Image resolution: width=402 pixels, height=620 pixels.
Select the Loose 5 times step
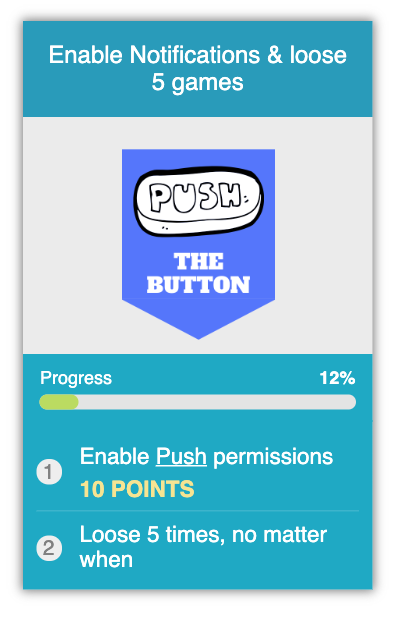[x=198, y=547]
